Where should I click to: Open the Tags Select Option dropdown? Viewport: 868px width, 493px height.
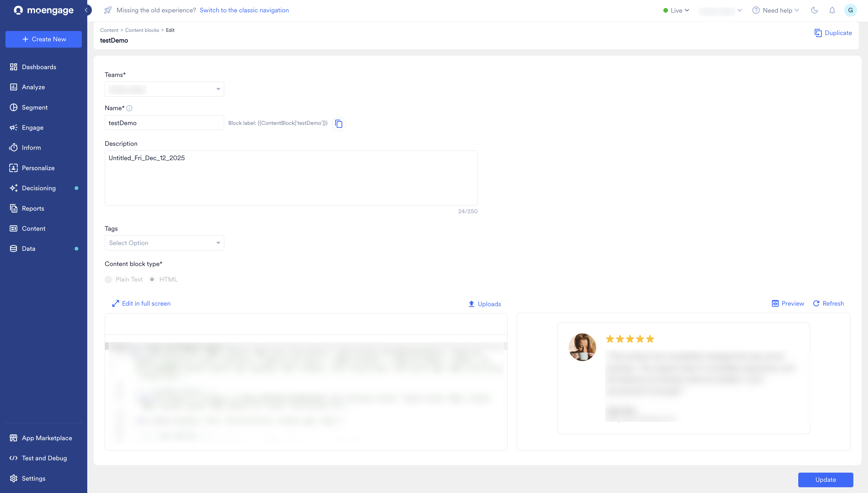(164, 242)
